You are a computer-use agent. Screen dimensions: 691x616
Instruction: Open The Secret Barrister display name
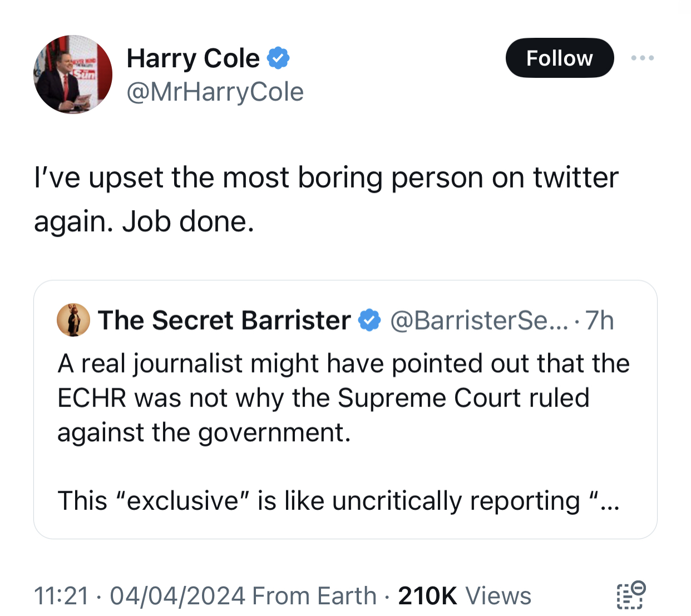(x=224, y=321)
